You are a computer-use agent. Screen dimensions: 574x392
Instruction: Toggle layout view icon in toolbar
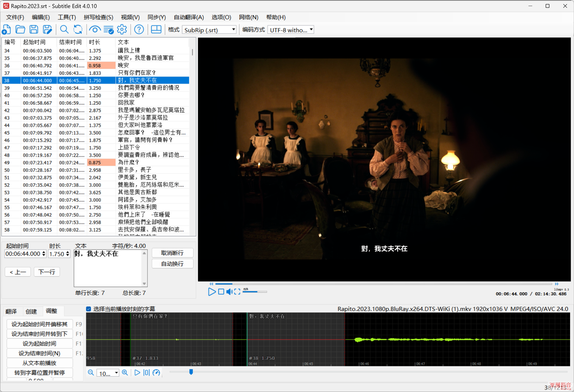(156, 29)
